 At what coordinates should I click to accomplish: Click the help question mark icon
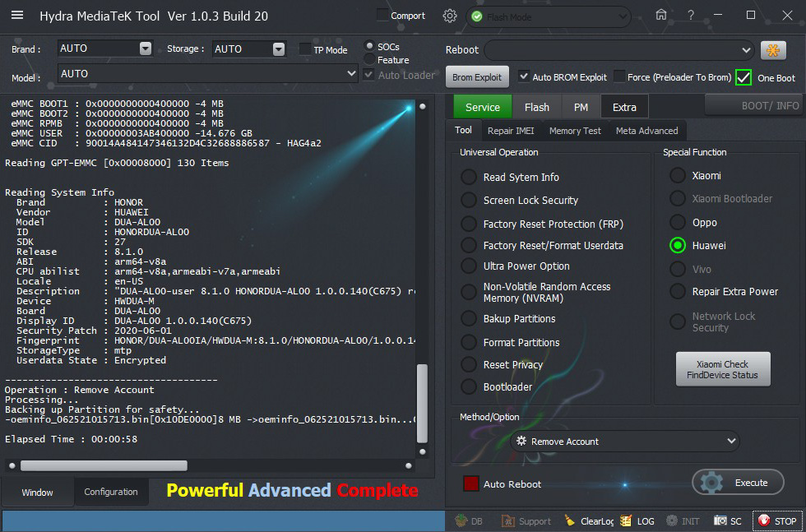coord(691,15)
